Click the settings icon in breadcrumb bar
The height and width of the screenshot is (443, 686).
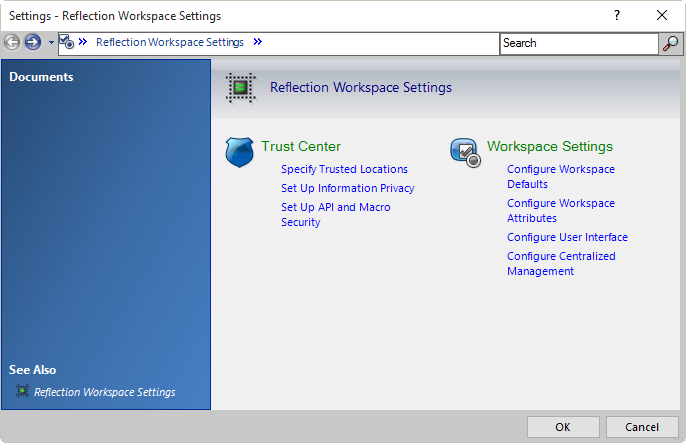[66, 42]
